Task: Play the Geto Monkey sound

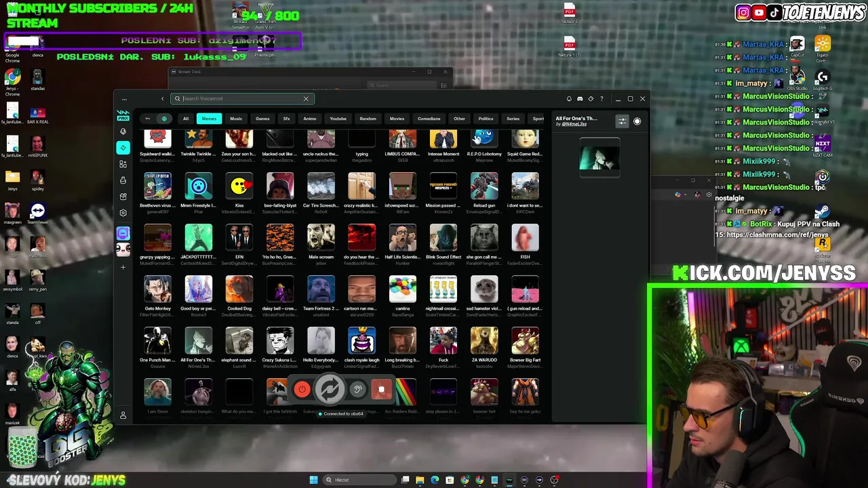Action: tap(157, 289)
